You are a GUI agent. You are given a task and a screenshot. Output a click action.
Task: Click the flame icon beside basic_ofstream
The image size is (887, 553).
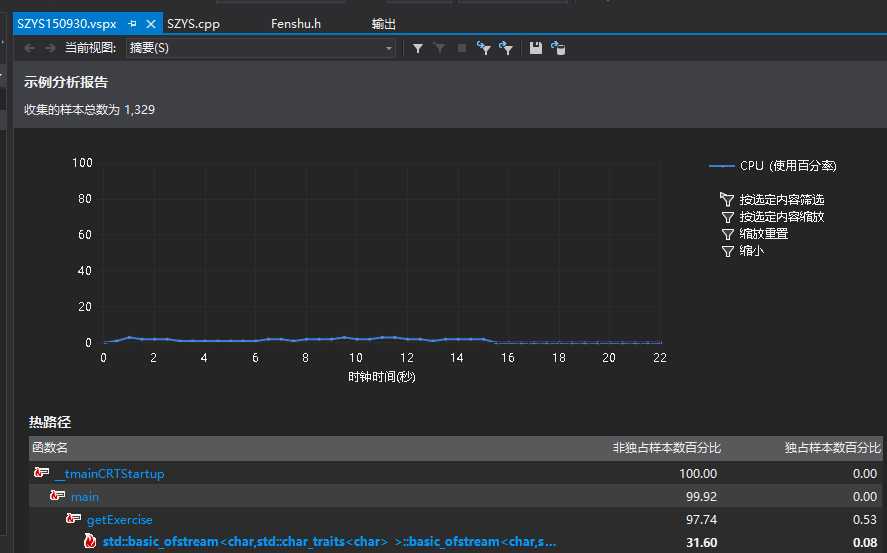[x=90, y=542]
